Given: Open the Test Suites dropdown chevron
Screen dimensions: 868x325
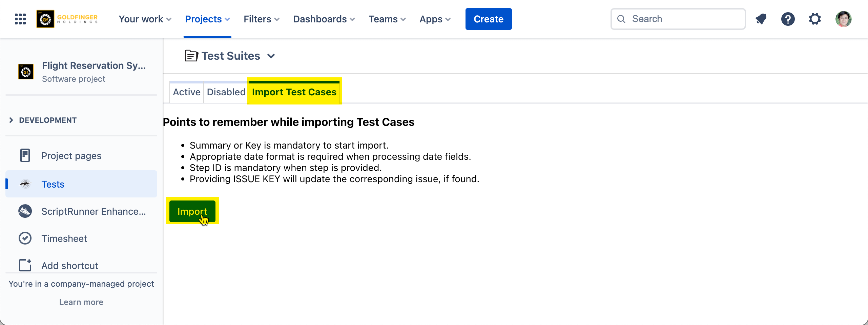Looking at the screenshot, I should pos(271,56).
